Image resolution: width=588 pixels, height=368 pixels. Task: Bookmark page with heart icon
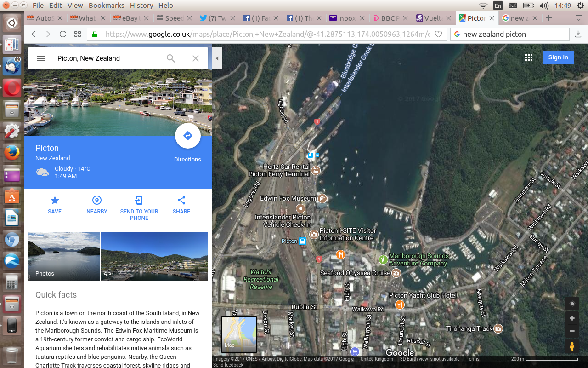[438, 34]
